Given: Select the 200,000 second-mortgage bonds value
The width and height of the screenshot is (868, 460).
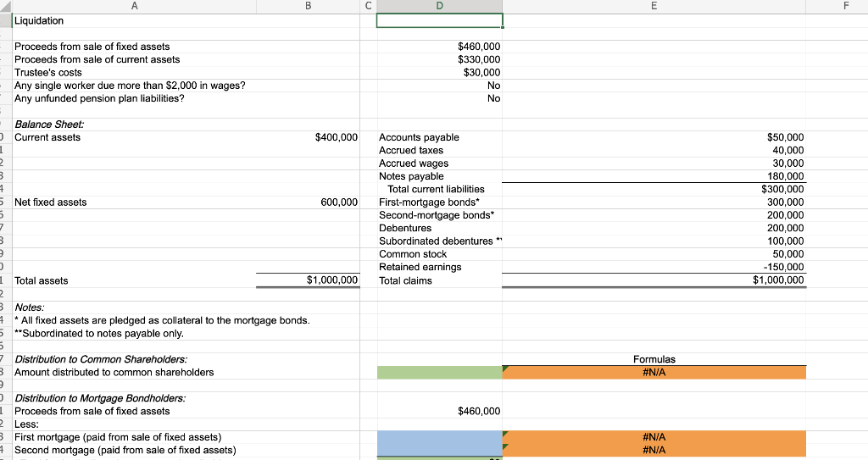Looking at the screenshot, I should click(x=786, y=215).
